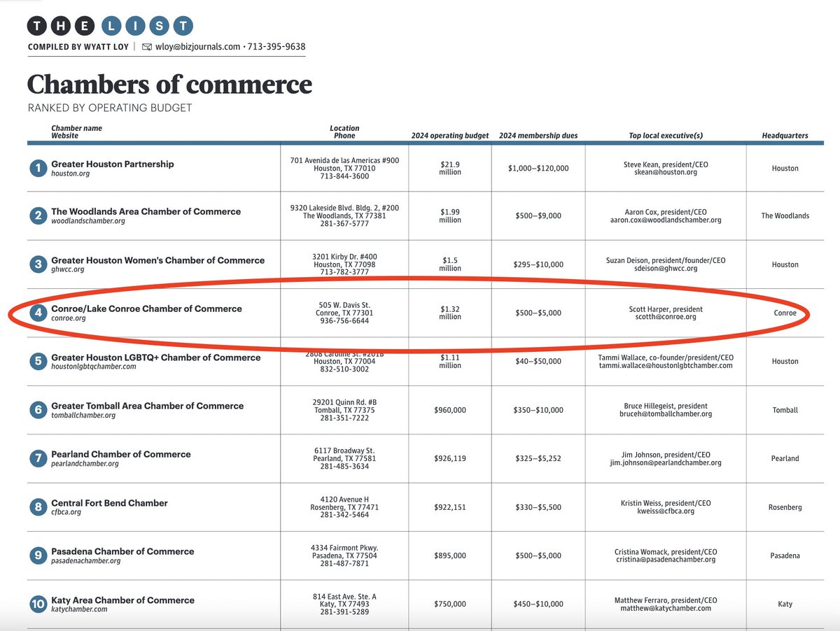840x631 pixels.
Task: Click rank badge number 2 for The Woodlands chamber
Action: [x=38, y=215]
